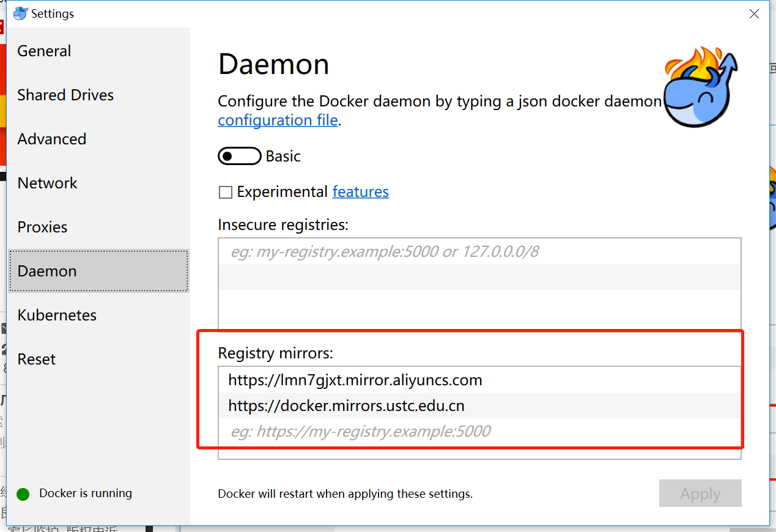Close the Settings window
776x532 pixels.
coord(755,14)
